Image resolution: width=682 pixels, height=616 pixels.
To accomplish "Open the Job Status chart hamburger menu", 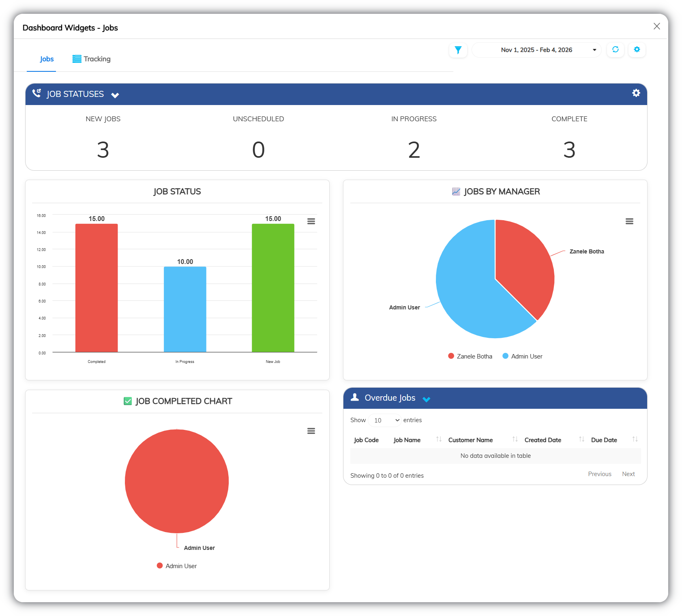I will point(311,221).
